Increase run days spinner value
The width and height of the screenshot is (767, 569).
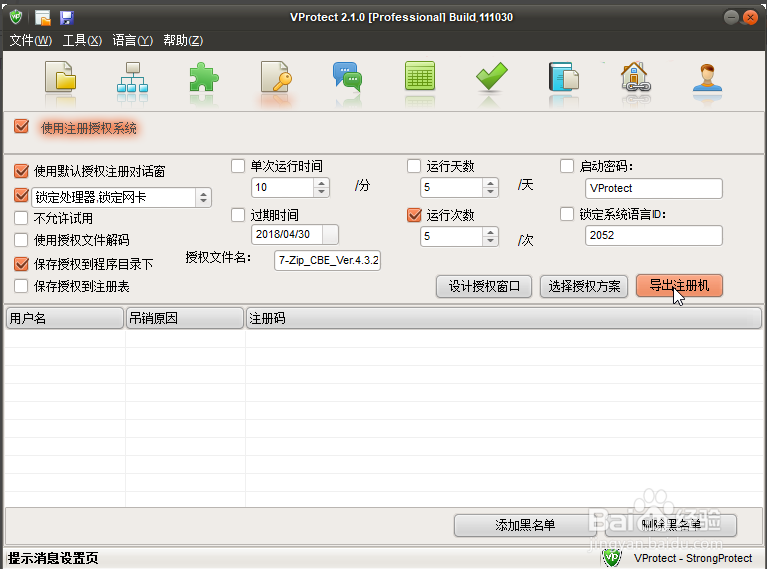click(x=490, y=183)
